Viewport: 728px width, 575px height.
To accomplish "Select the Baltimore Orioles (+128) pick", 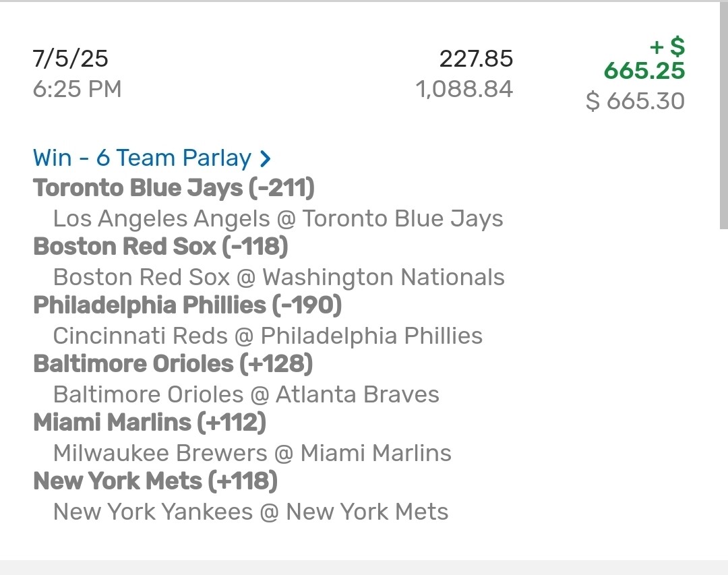I will (x=173, y=364).
